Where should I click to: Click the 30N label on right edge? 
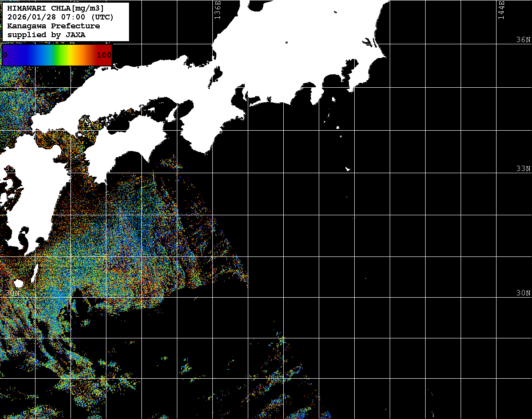click(x=523, y=293)
